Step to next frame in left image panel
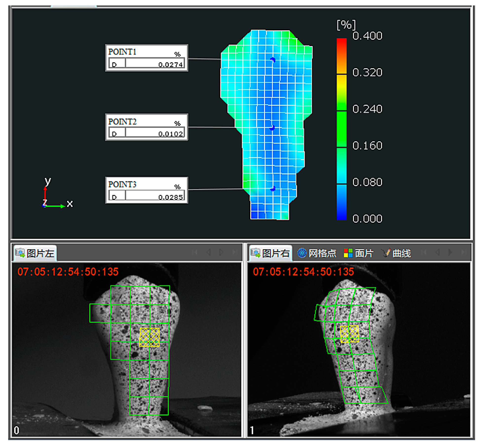The height and width of the screenshot is (448, 482). 221,252
